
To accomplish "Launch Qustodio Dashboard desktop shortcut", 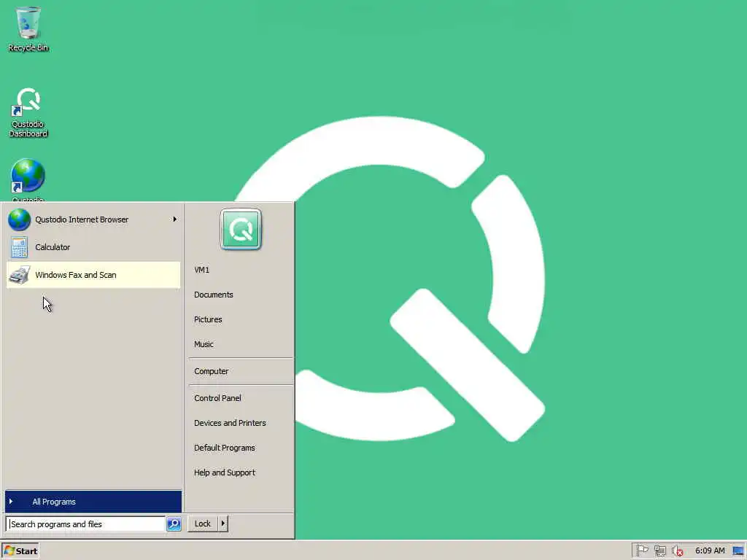I will [28, 112].
